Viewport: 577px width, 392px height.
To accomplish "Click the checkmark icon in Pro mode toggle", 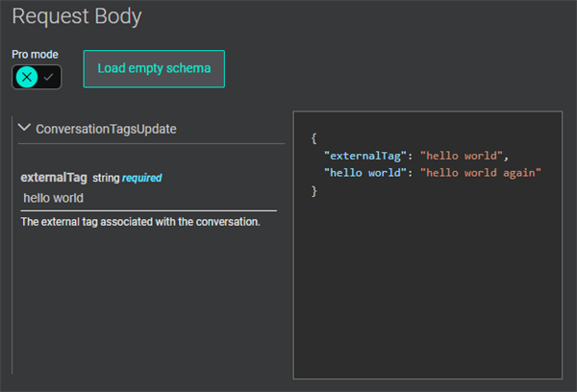I will pos(49,77).
